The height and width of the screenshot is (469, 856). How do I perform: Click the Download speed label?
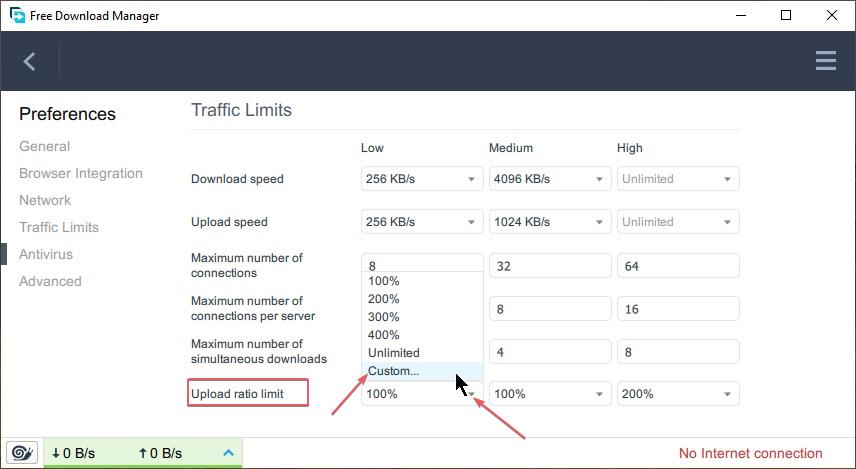(237, 179)
